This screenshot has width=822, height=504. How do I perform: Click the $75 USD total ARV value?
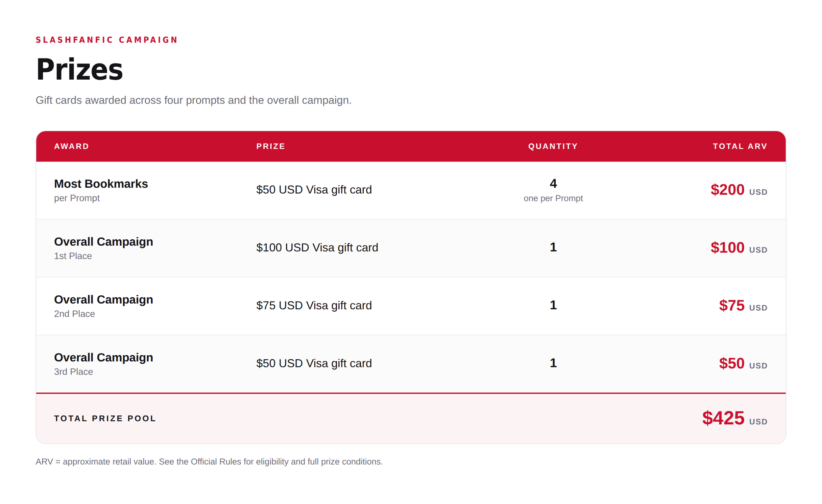(x=743, y=305)
